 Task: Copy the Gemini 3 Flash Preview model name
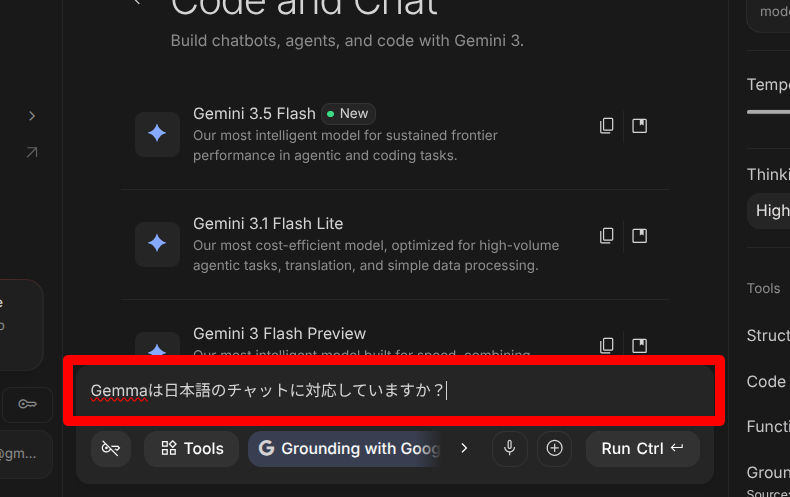[607, 345]
